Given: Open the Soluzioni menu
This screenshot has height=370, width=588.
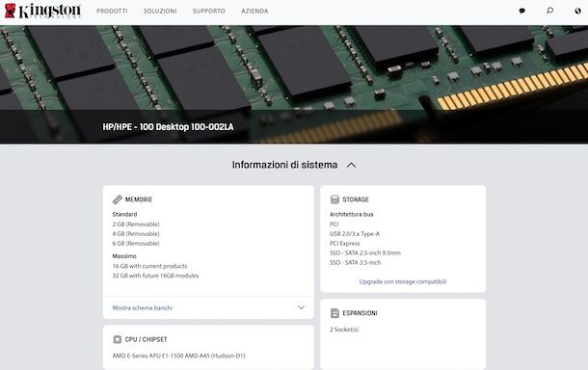Looking at the screenshot, I should click(x=160, y=12).
